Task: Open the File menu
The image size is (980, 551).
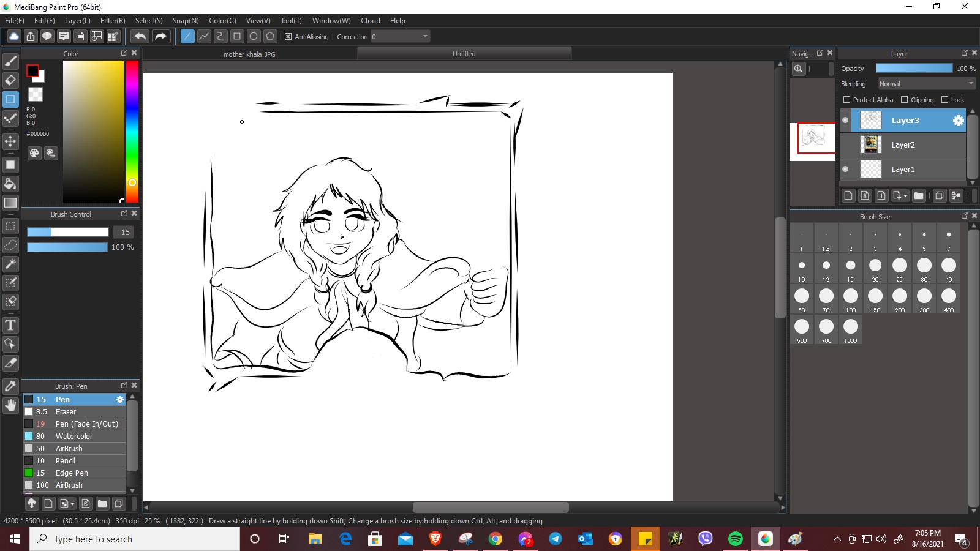Action: tap(15, 21)
